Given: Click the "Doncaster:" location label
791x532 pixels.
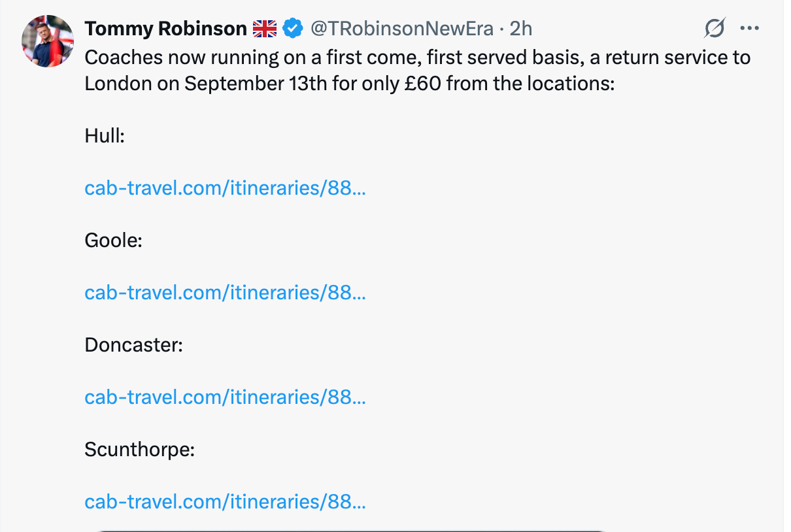Looking at the screenshot, I should 133,344.
